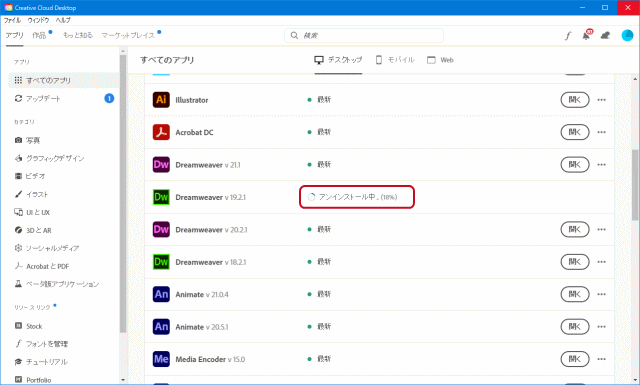
Task: Open the notifications bell icon
Action: pyautogui.click(x=587, y=35)
